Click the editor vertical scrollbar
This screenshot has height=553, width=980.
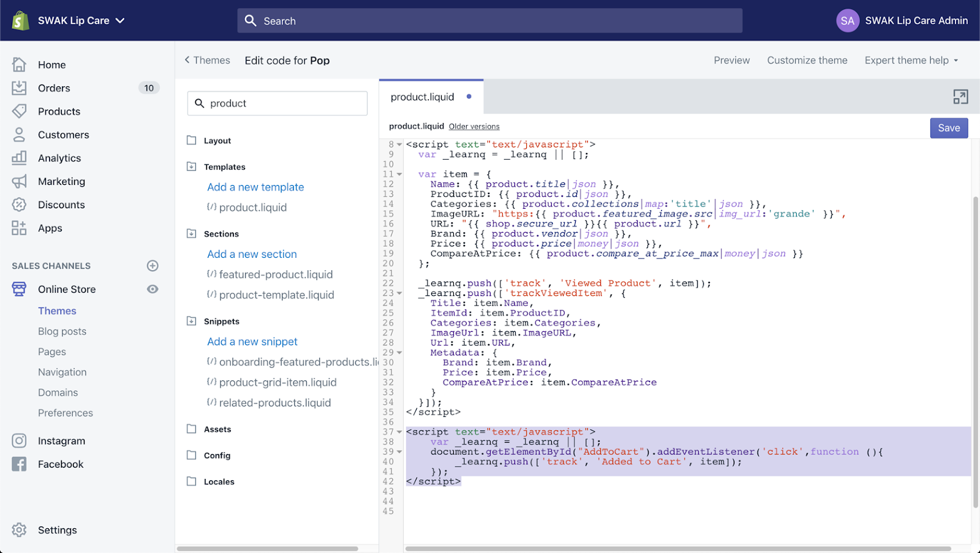[976, 352]
